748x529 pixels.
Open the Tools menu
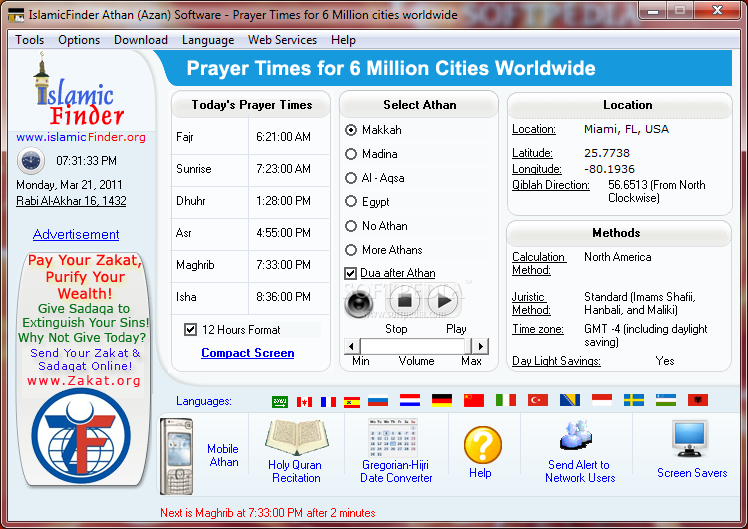(30, 40)
